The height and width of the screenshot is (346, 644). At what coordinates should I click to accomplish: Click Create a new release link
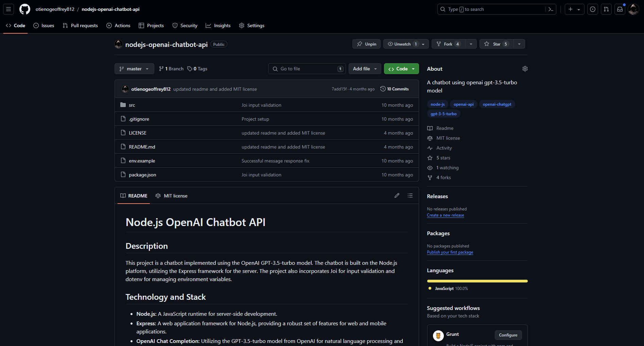(445, 215)
